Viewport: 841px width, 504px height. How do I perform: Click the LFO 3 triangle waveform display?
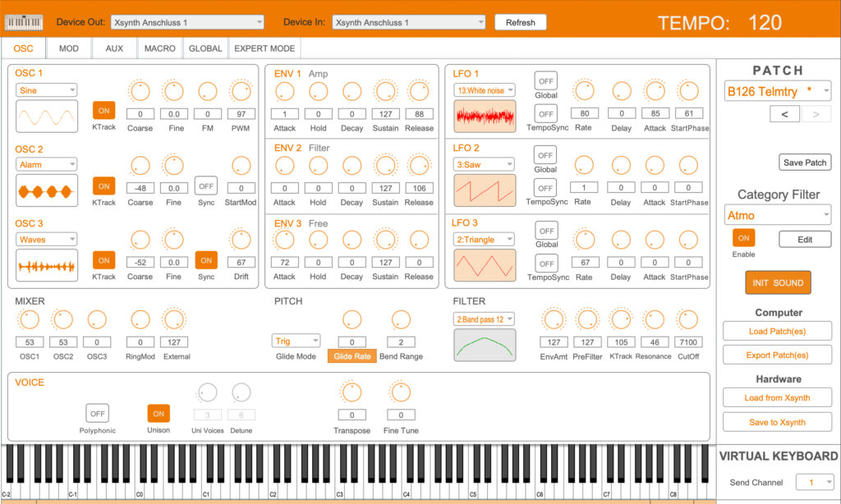click(485, 265)
